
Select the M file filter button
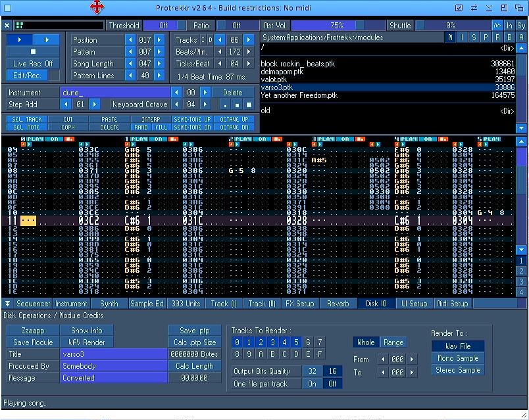pos(450,37)
